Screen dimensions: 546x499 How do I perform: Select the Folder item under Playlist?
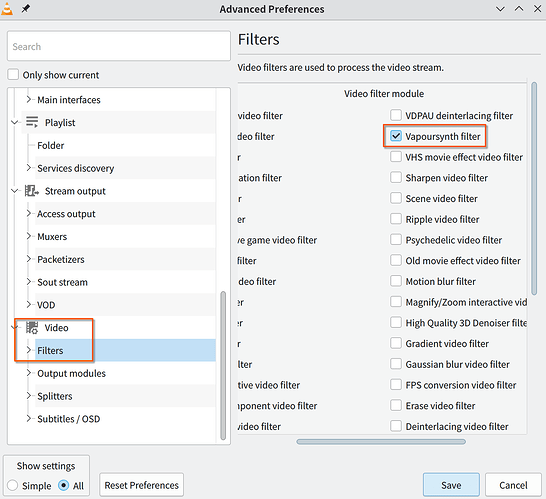[x=50, y=145]
